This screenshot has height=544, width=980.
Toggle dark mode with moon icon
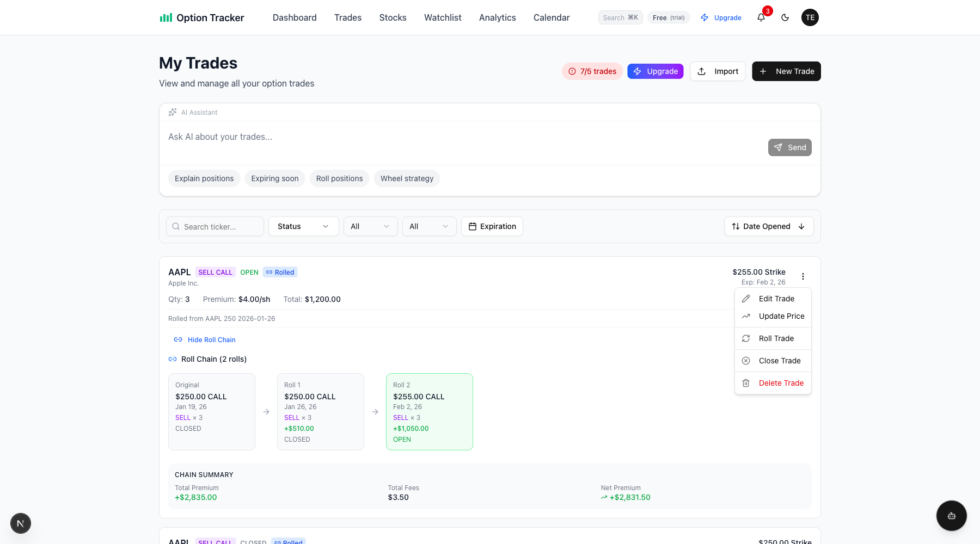785,17
